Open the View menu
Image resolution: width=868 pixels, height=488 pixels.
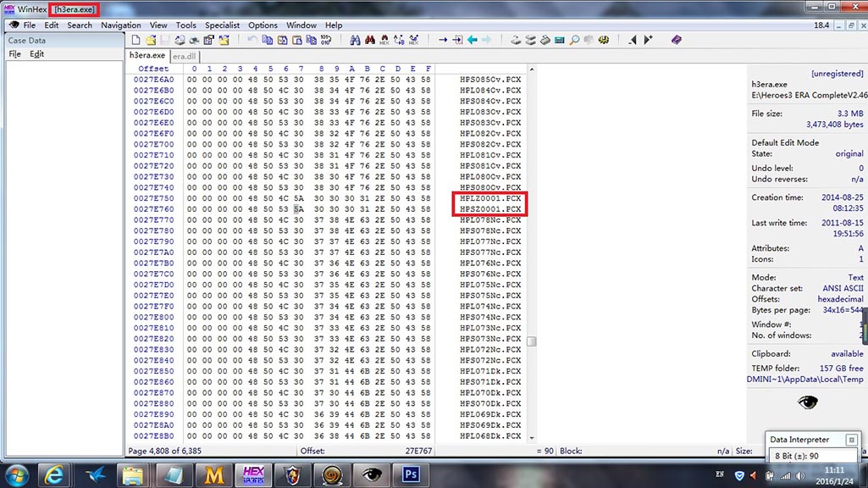pyautogui.click(x=158, y=25)
